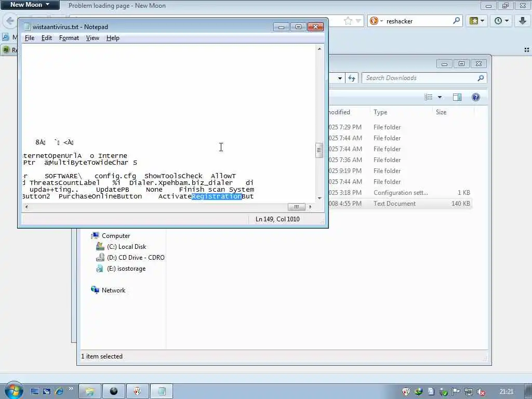532x399 pixels.
Task: Open the View menu in Notepad
Action: [92, 38]
